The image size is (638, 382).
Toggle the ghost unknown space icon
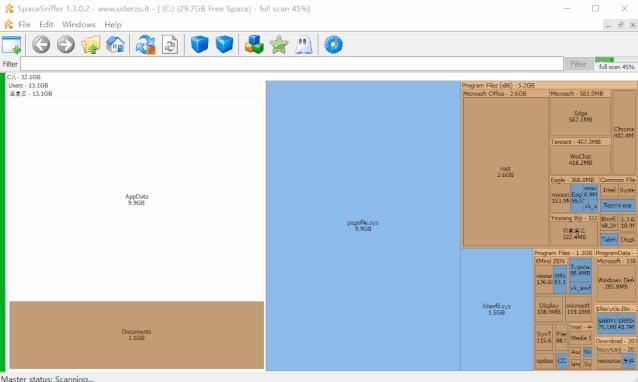(304, 44)
